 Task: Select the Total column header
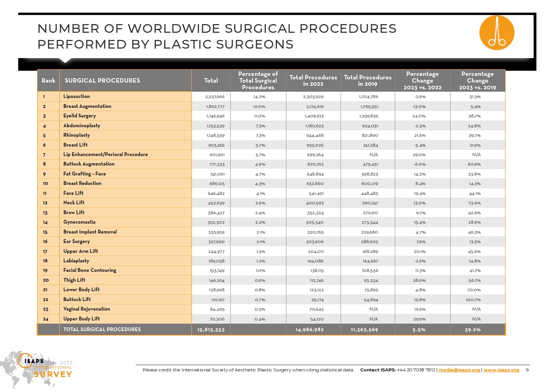(x=211, y=81)
